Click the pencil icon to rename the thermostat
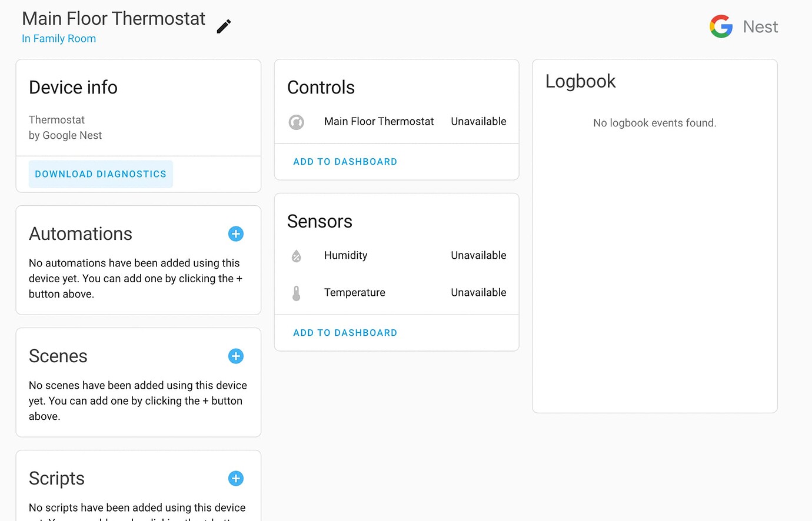This screenshot has width=812, height=521. point(224,26)
